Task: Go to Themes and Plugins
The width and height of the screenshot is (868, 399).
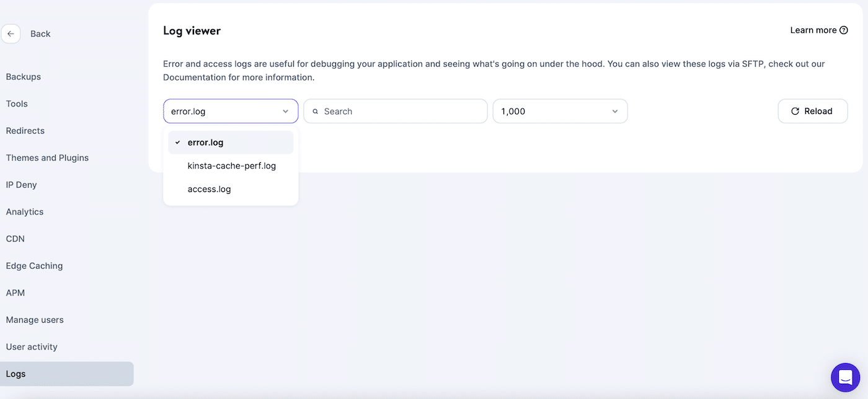Action: coord(47,157)
